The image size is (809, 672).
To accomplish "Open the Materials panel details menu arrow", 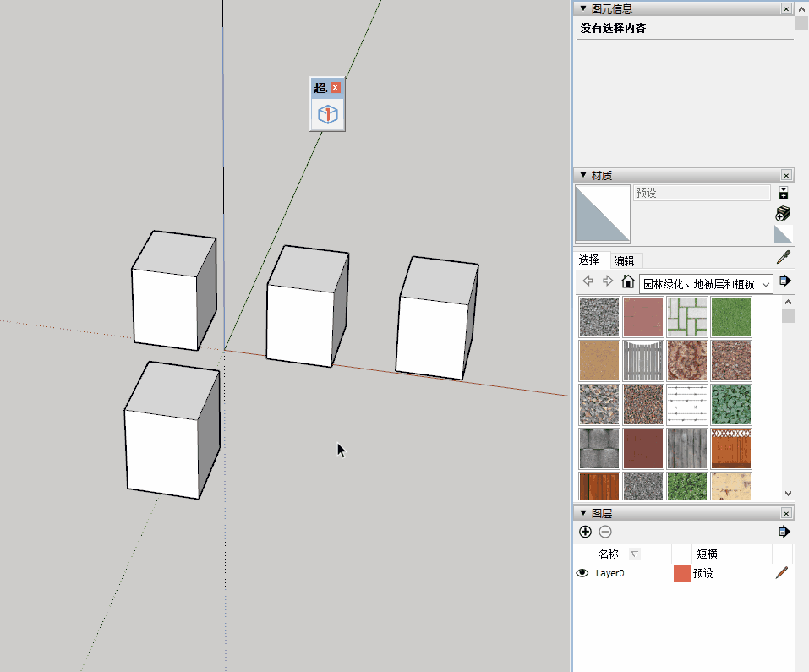I will pyautogui.click(x=785, y=280).
